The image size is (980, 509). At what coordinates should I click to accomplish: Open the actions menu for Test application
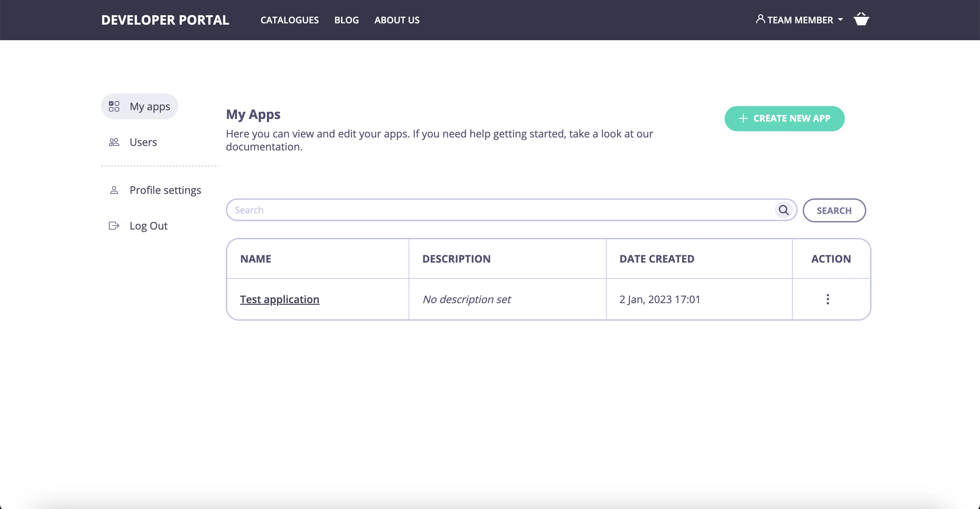(828, 299)
